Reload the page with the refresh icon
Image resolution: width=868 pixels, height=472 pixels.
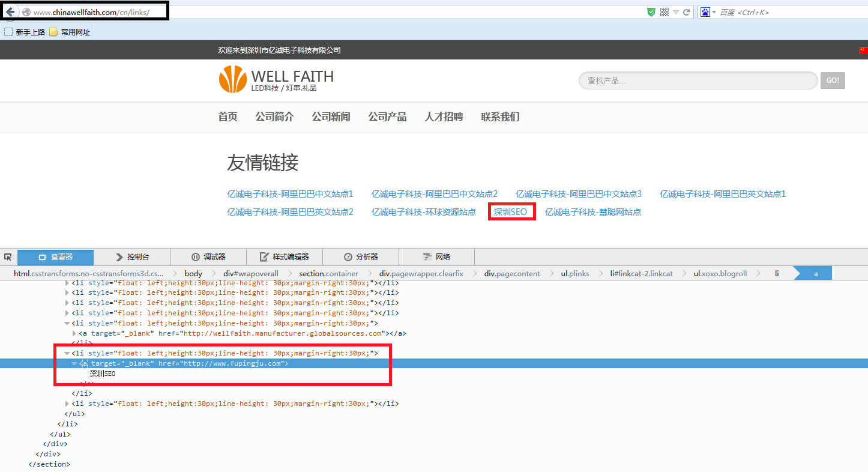[x=686, y=12]
